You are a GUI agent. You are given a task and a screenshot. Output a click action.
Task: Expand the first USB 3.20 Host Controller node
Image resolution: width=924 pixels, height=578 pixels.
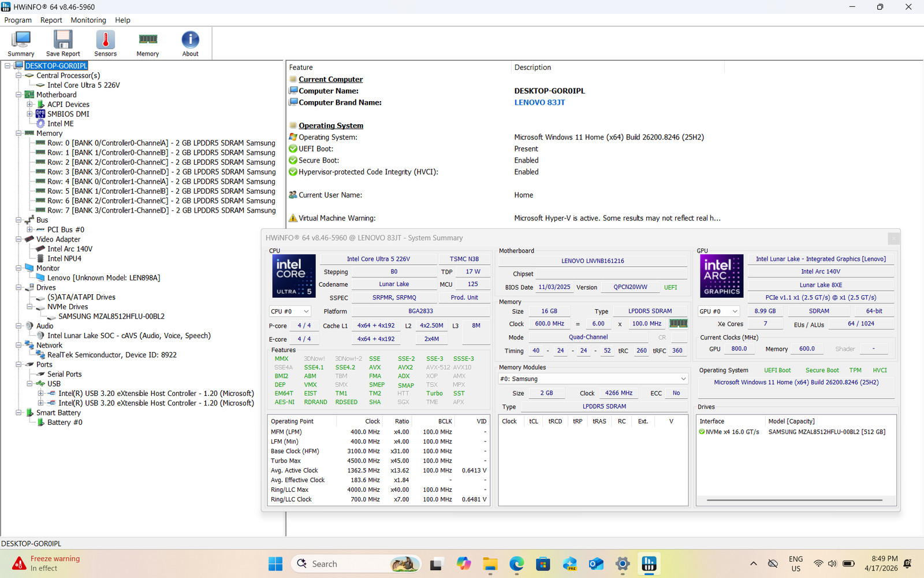[41, 394]
